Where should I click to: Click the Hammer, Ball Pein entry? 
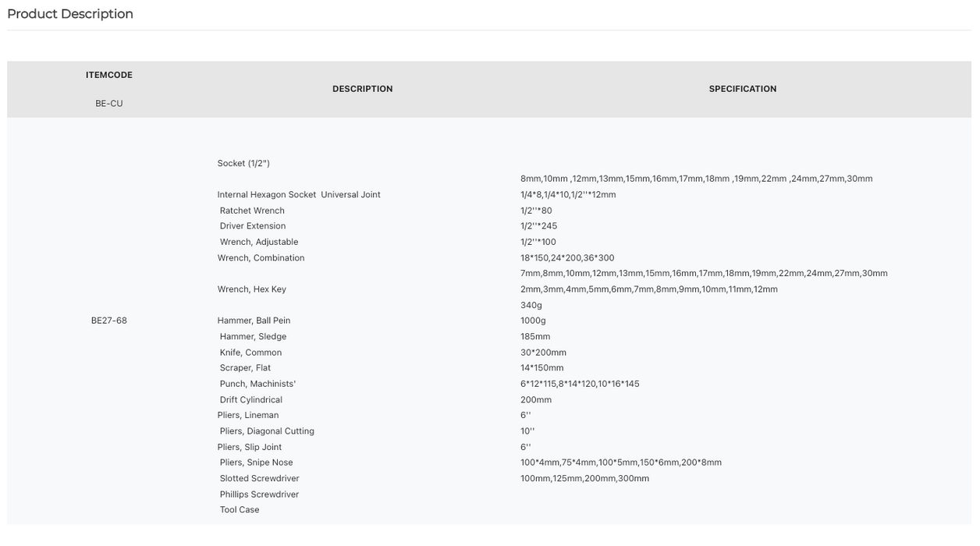point(254,321)
